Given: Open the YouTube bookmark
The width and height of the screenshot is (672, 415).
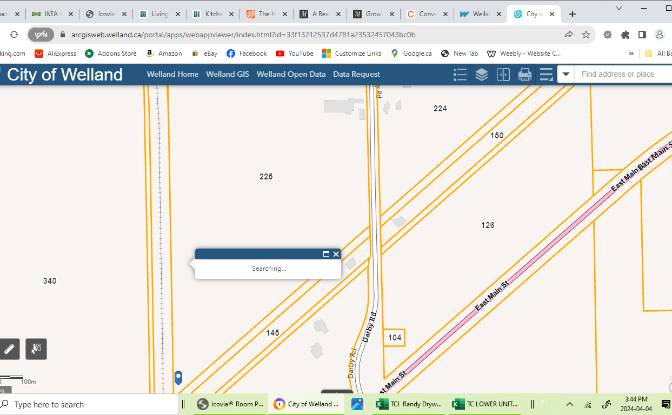Looking at the screenshot, I should (294, 54).
